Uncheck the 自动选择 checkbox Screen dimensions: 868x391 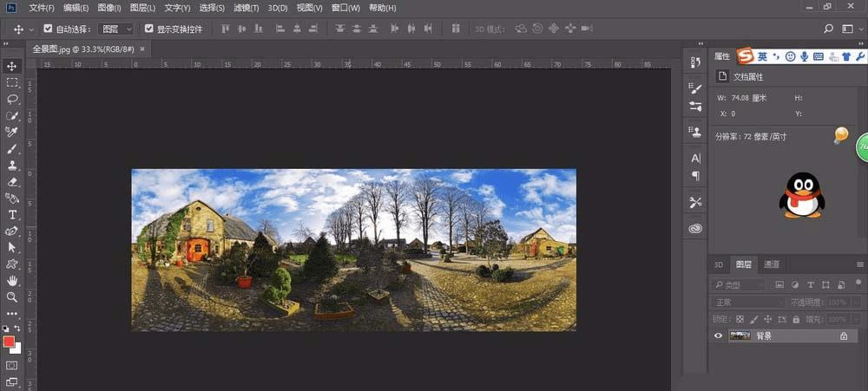(x=48, y=29)
